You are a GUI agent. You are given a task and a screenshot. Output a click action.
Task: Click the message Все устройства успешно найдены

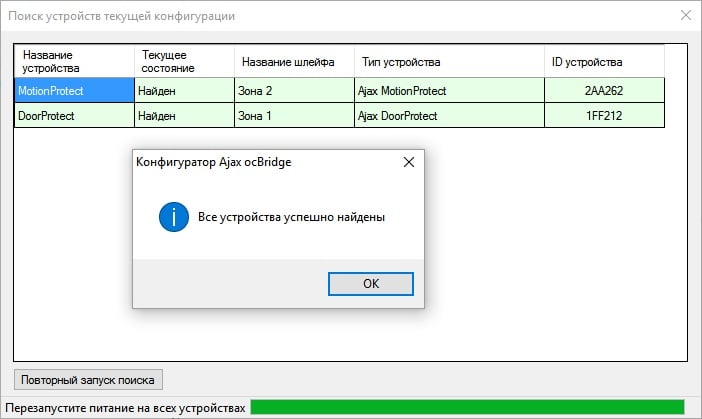(x=291, y=217)
